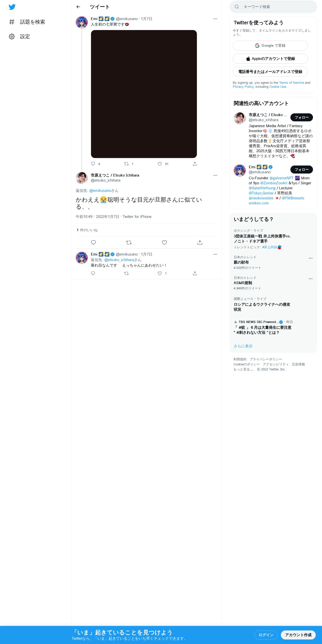This screenshot has width=322, height=644.
Task: Open the black tweet image
Action: pyautogui.click(x=144, y=94)
